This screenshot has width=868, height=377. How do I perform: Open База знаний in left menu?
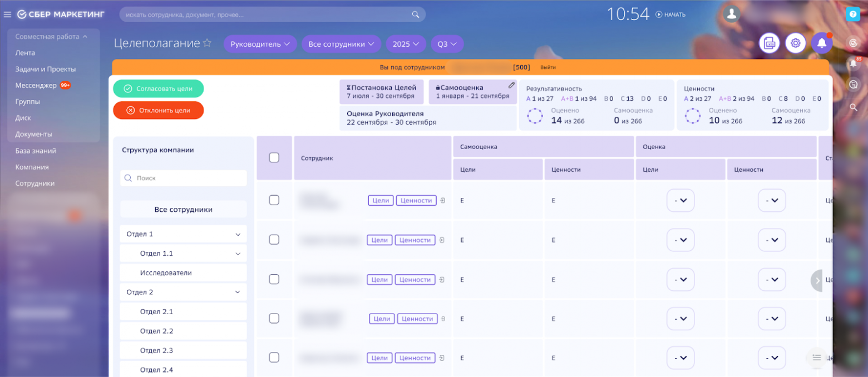(36, 151)
